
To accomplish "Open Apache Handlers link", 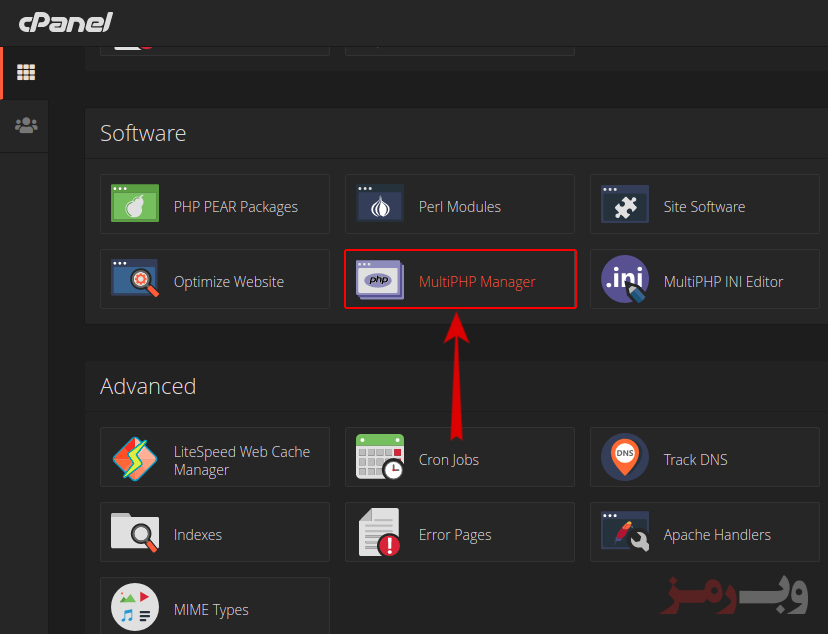I will point(717,535).
